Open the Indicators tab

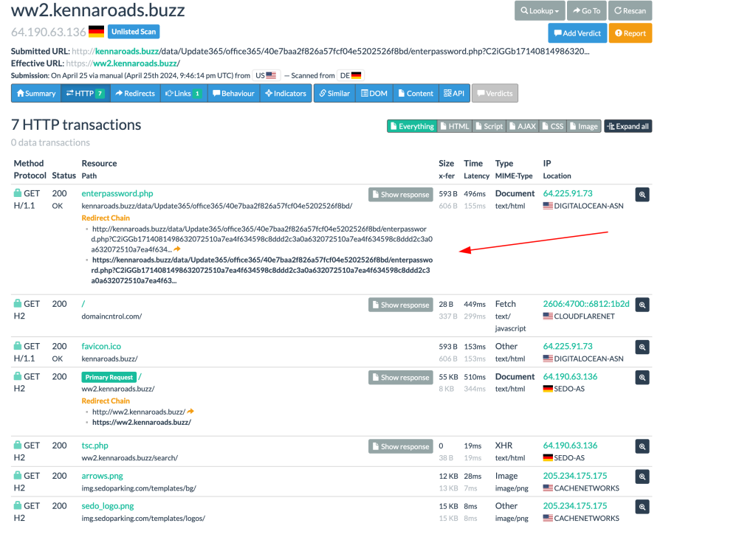(x=286, y=94)
